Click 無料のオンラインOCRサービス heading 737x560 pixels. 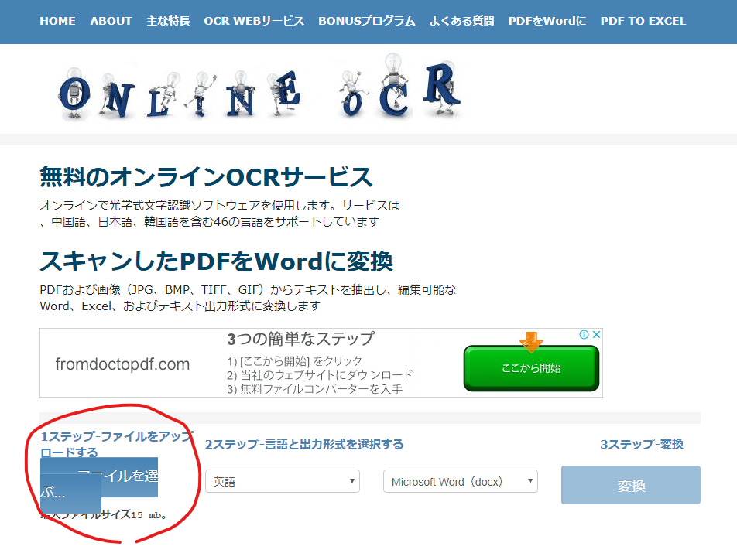(206, 176)
